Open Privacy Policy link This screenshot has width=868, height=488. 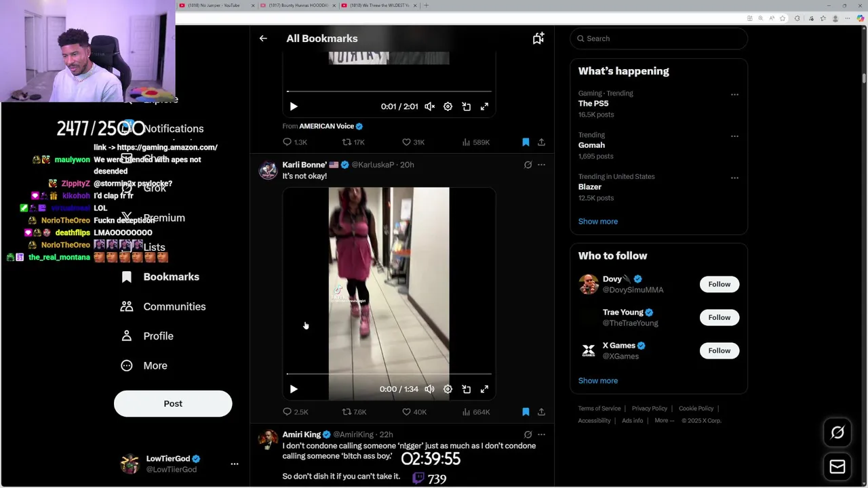[650, 409]
